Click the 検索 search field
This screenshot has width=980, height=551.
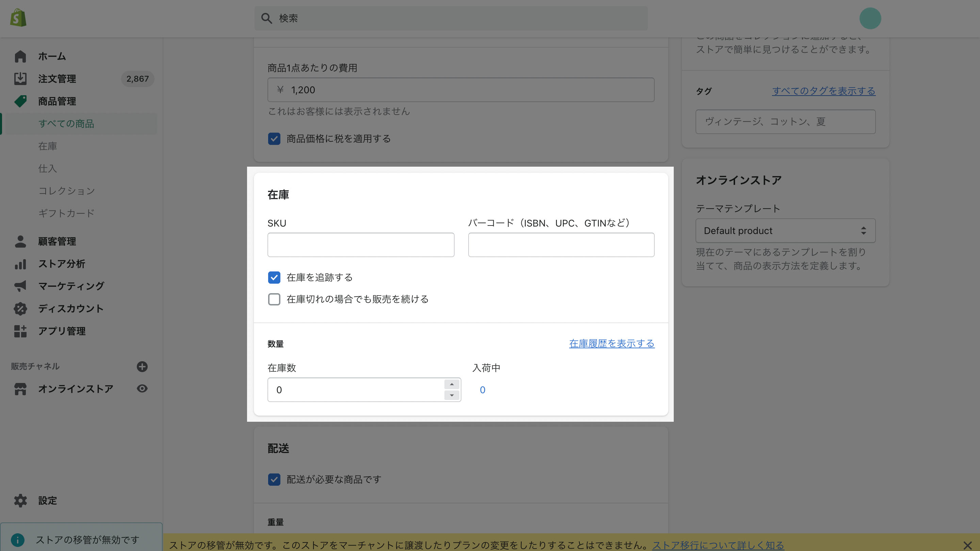point(451,18)
